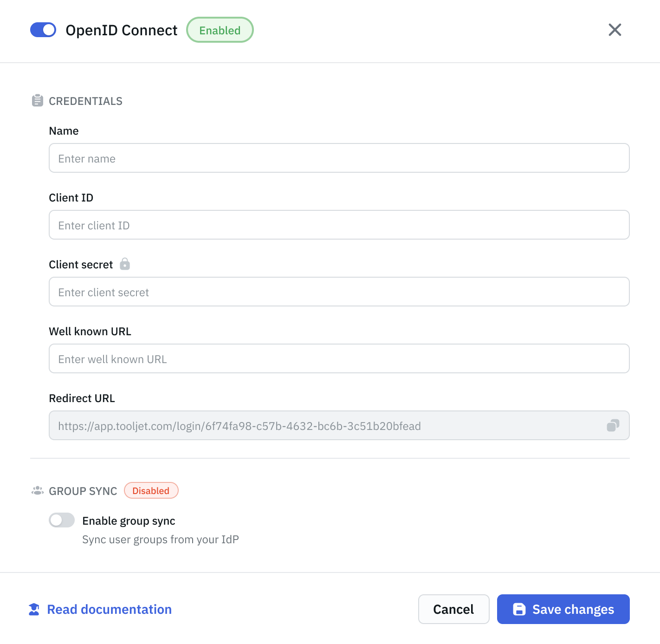The height and width of the screenshot is (644, 660).
Task: Focus the Client ID input
Action: [x=339, y=225]
